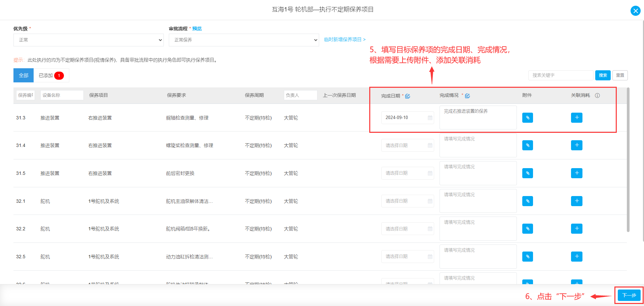Click the 舵机阀箱/组5年换新。 cell
The width and height of the screenshot is (644, 306).
click(188, 229)
